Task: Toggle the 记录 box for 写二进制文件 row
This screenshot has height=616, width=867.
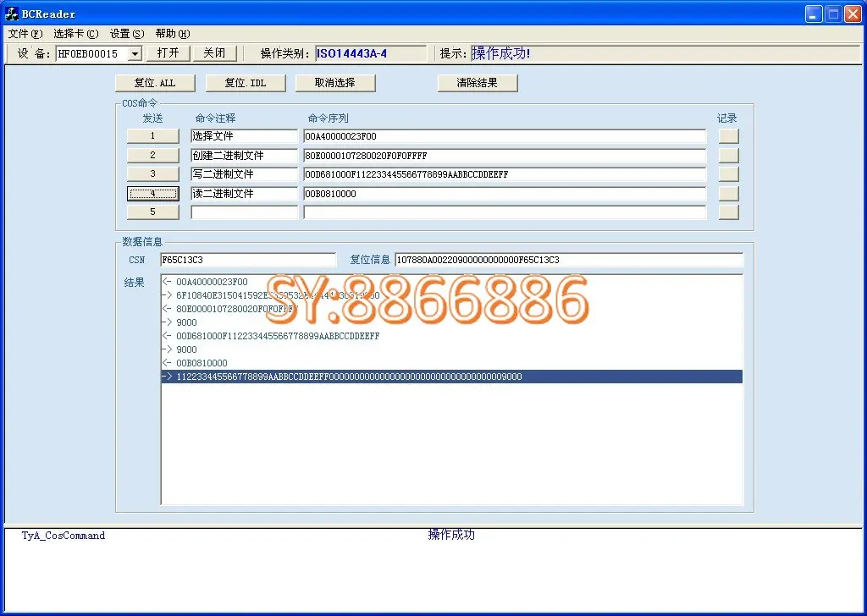Action: 729,174
